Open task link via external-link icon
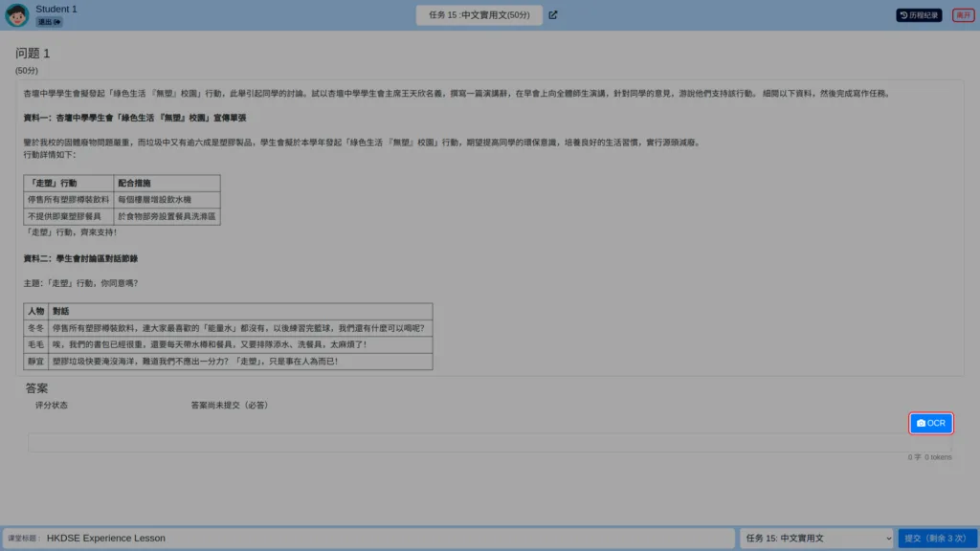The image size is (980, 551). point(553,15)
